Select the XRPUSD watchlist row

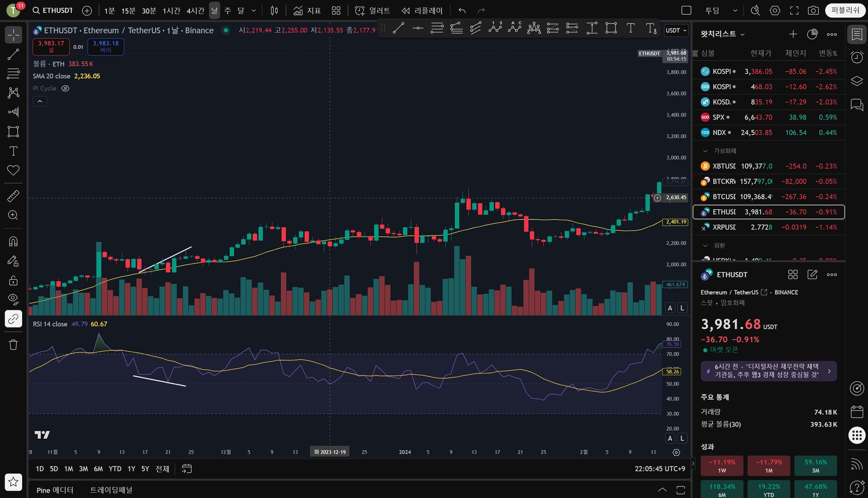point(769,227)
